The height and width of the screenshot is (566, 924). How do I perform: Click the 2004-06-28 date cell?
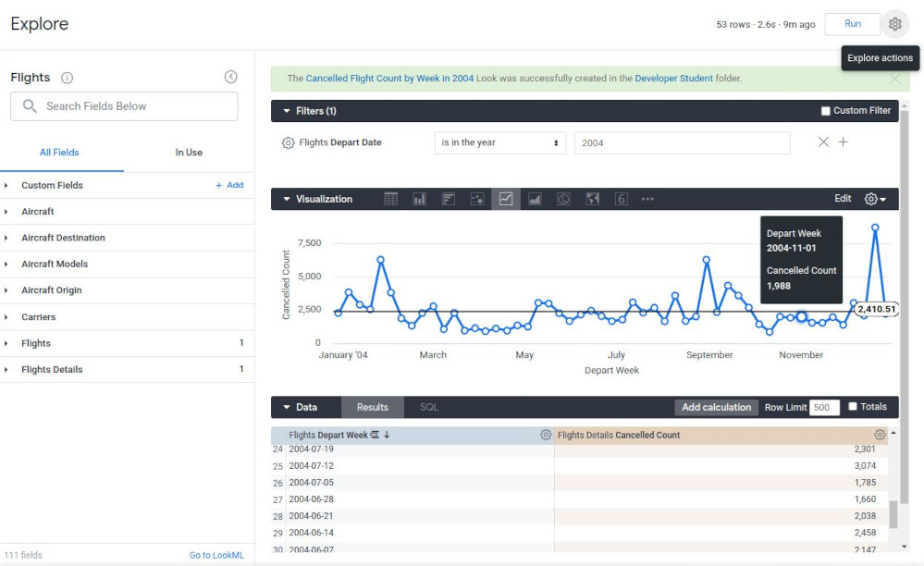click(x=311, y=498)
